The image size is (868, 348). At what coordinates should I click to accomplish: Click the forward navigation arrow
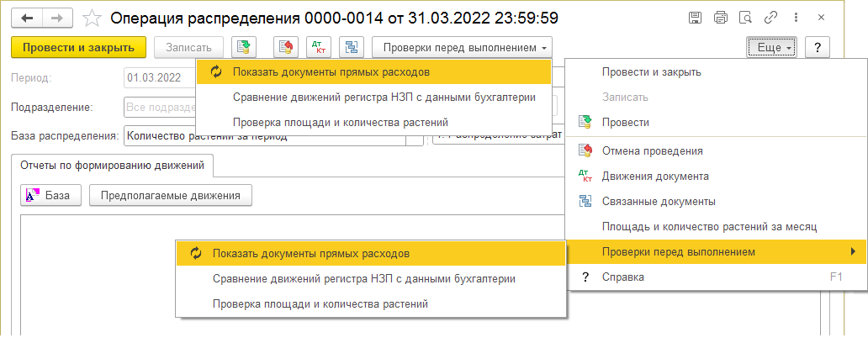(x=56, y=18)
